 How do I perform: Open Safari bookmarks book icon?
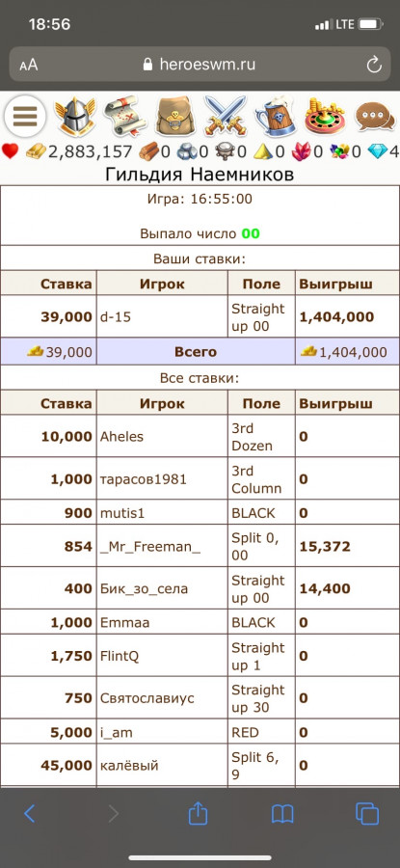[x=282, y=814]
